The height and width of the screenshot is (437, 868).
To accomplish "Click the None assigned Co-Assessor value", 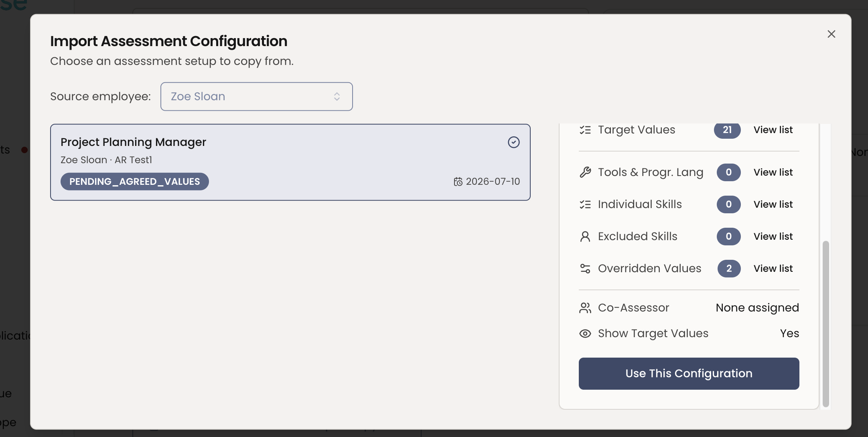I will click(758, 308).
